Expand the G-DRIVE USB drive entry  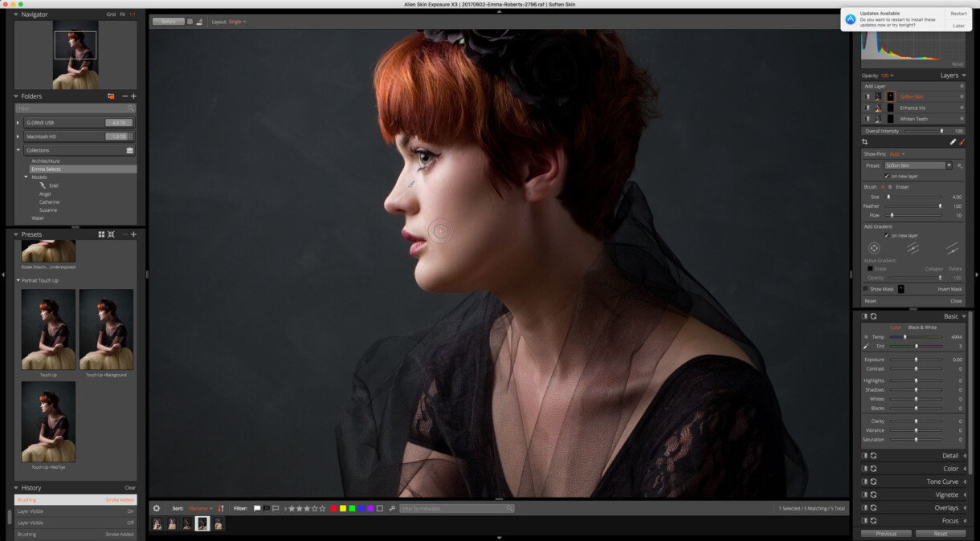click(x=18, y=123)
